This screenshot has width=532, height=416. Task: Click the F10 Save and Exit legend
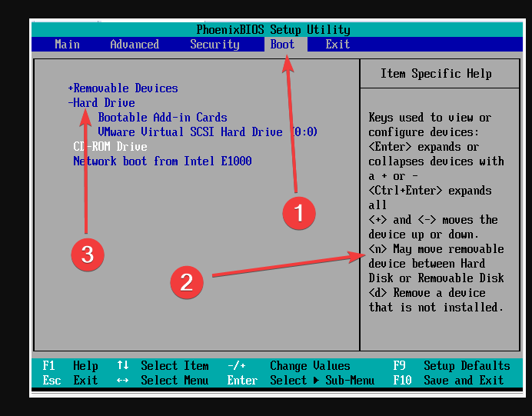click(448, 381)
